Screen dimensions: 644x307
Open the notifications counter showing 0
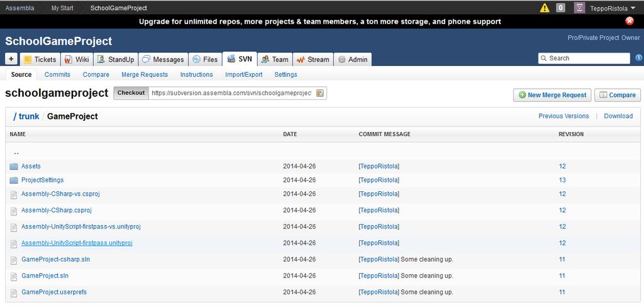pos(560,8)
